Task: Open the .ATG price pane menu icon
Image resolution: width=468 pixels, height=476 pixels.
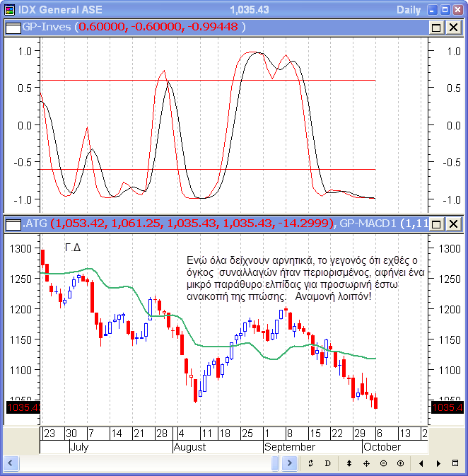Action: 12,224
